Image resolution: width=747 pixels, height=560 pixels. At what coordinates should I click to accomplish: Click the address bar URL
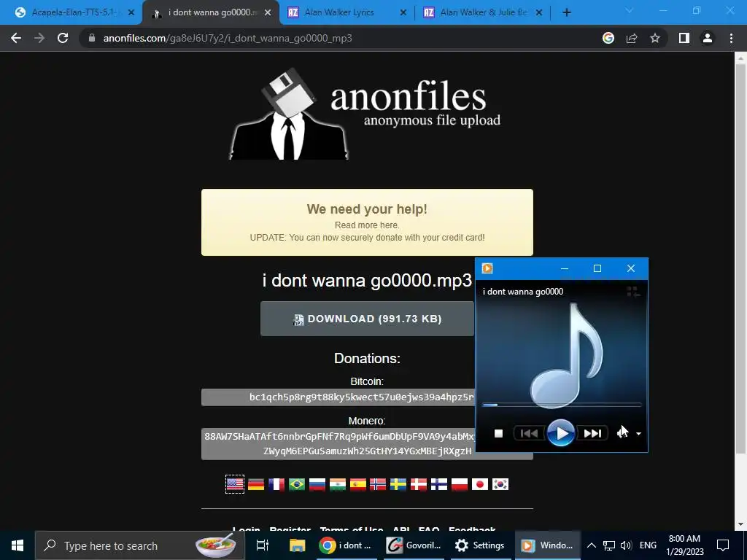[x=228, y=38]
